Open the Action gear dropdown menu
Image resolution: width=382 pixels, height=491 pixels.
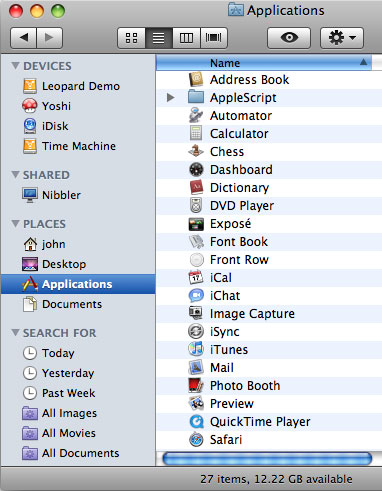(342, 38)
